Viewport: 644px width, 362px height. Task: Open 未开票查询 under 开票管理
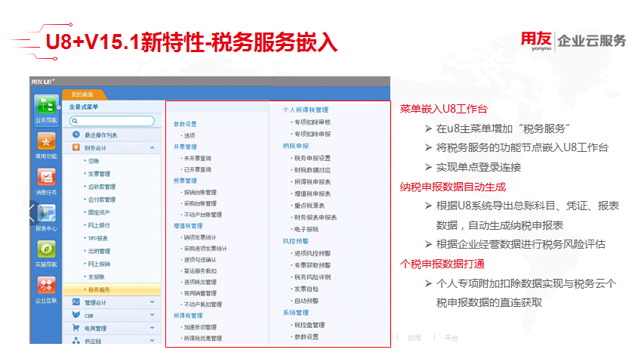tap(198, 158)
